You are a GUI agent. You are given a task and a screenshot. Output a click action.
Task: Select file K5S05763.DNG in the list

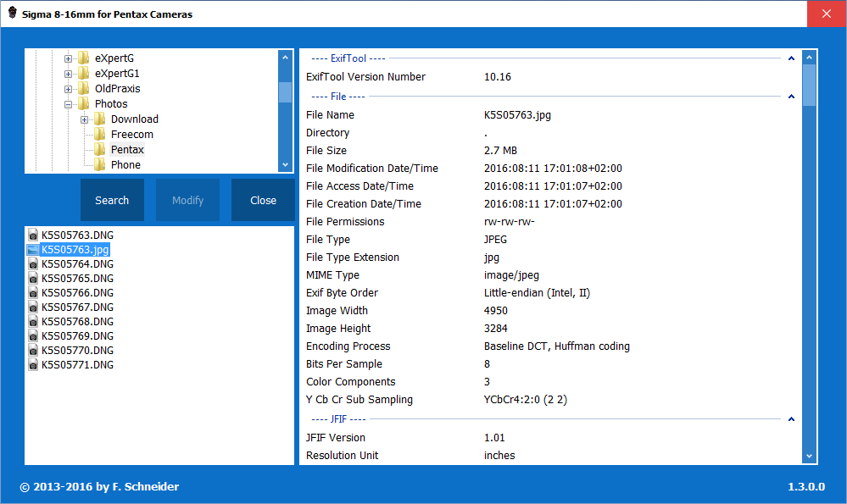tap(78, 235)
